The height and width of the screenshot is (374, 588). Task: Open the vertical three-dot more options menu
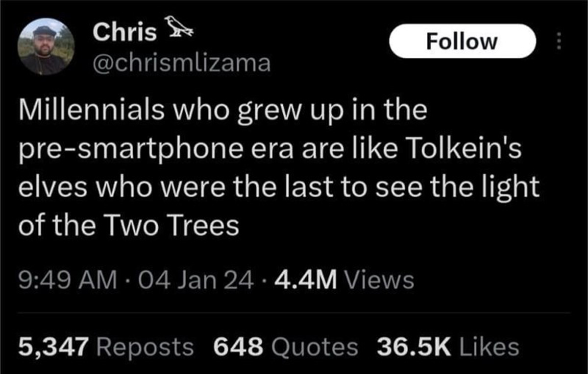pos(559,42)
